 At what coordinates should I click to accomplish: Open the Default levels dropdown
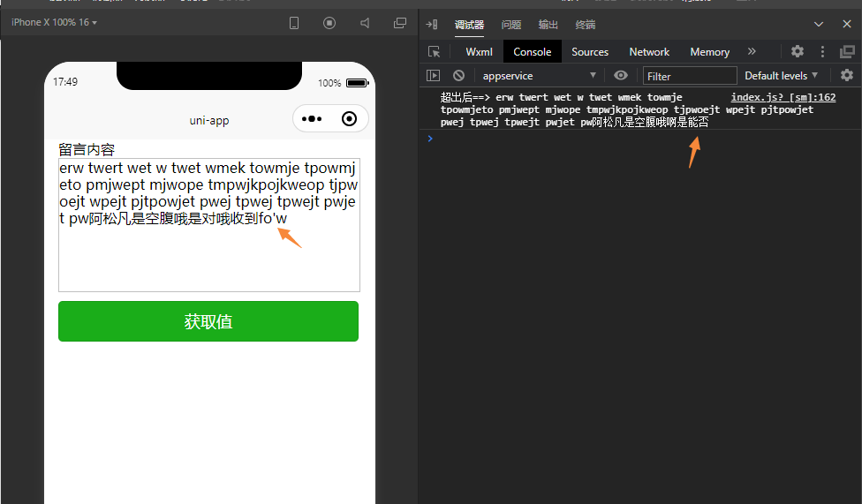click(x=781, y=76)
